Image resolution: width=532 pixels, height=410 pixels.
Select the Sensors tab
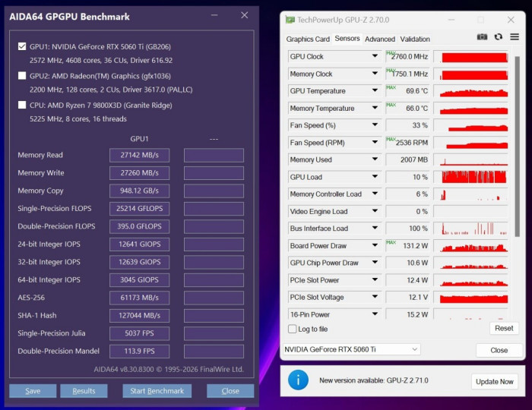[347, 39]
